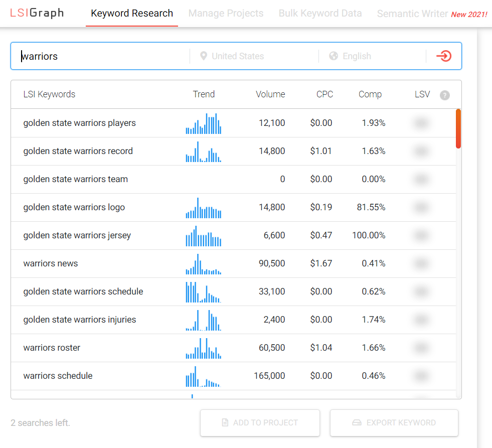This screenshot has width=492, height=448.
Task: Click the 2 searches left text
Action: [40, 423]
